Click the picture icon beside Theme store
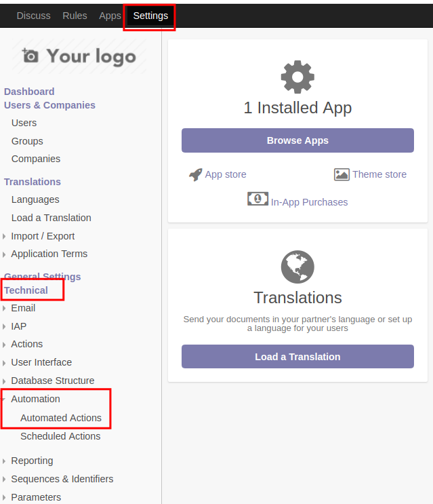This screenshot has height=504, width=433. tap(342, 174)
